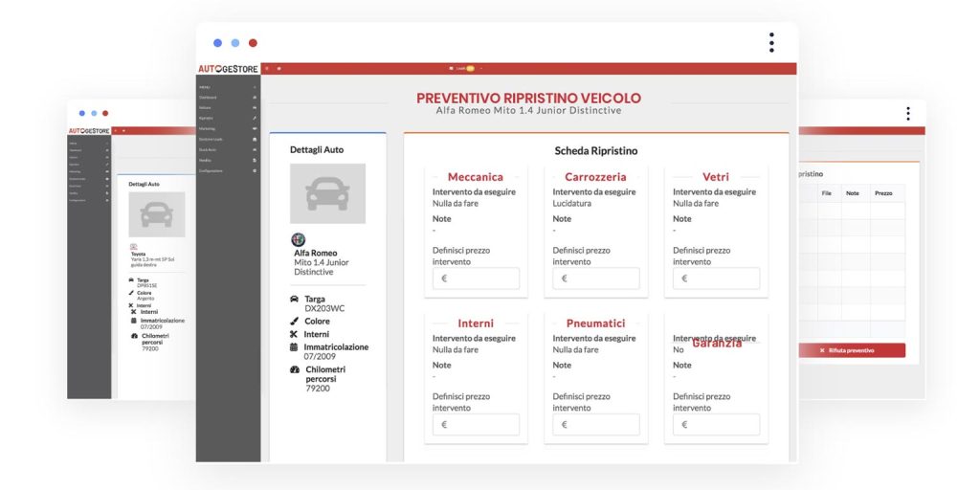Click the hamburger icon in left window's red bar

(x=115, y=130)
